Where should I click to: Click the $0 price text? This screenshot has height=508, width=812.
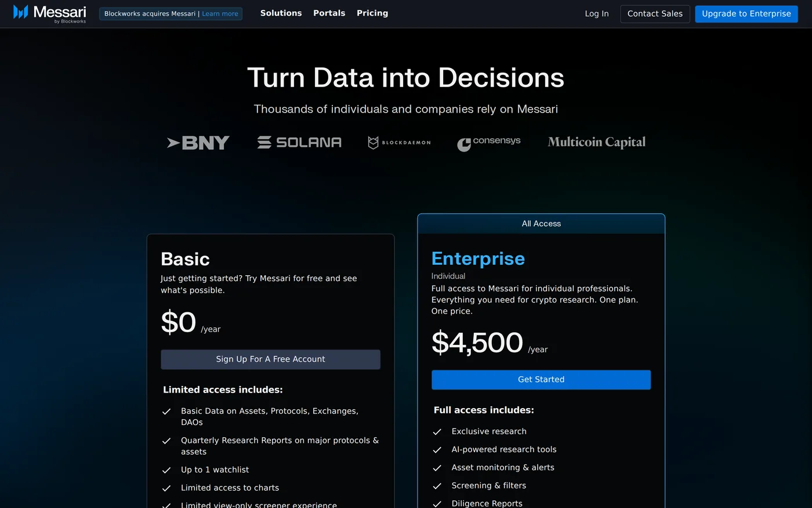pos(179,322)
